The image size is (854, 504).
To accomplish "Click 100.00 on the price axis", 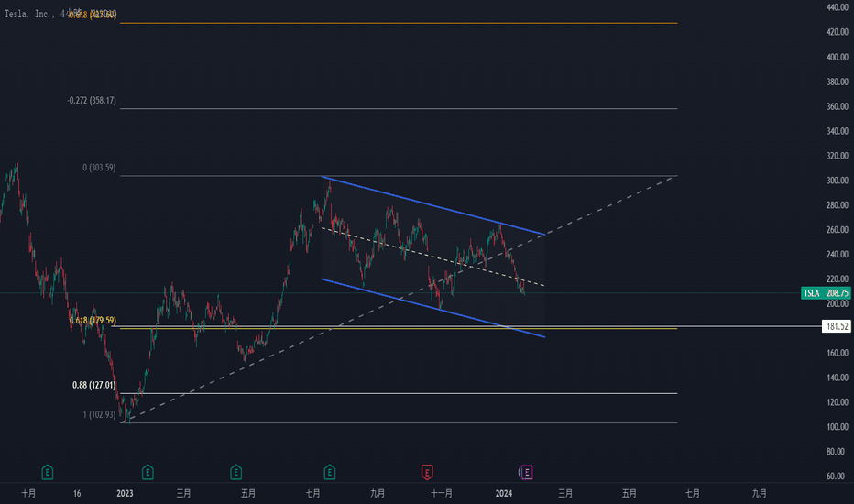I will pyautogui.click(x=838, y=427).
